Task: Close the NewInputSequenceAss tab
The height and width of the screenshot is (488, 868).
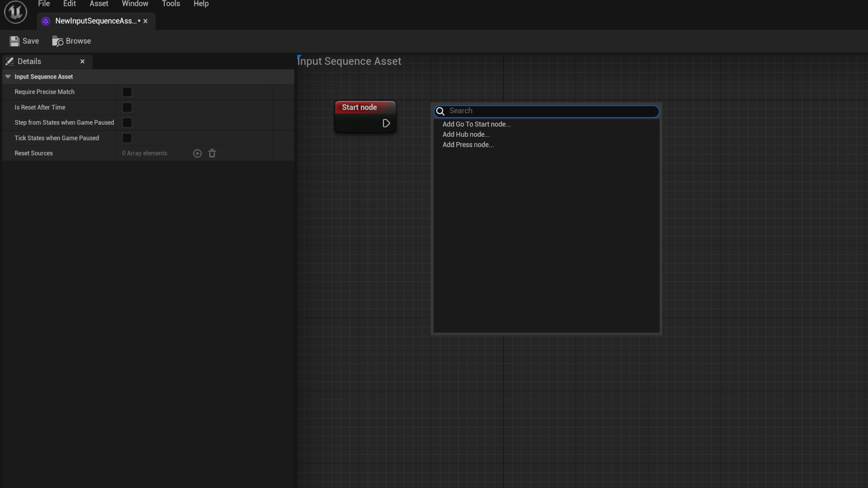Action: tap(145, 21)
